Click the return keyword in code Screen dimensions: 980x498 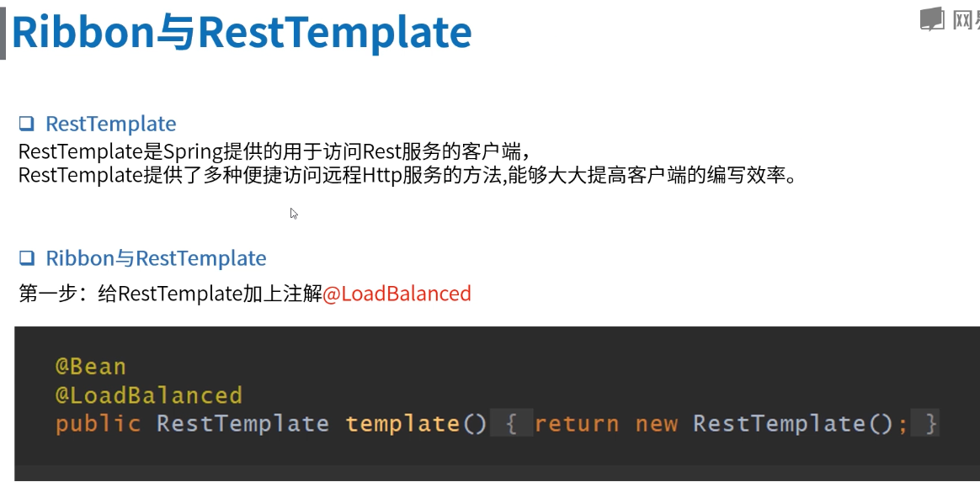(577, 424)
